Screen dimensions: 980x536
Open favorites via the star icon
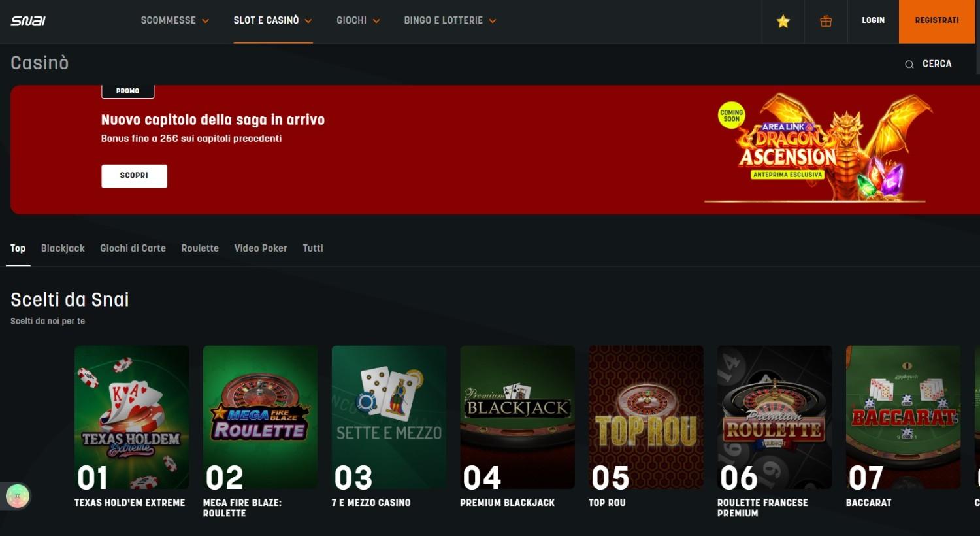(x=783, y=22)
